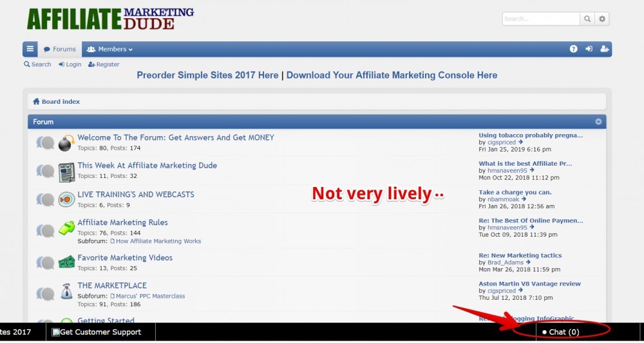
Task: View profile of hmsnaveen95 on Oct 09 post
Action: click(x=507, y=228)
